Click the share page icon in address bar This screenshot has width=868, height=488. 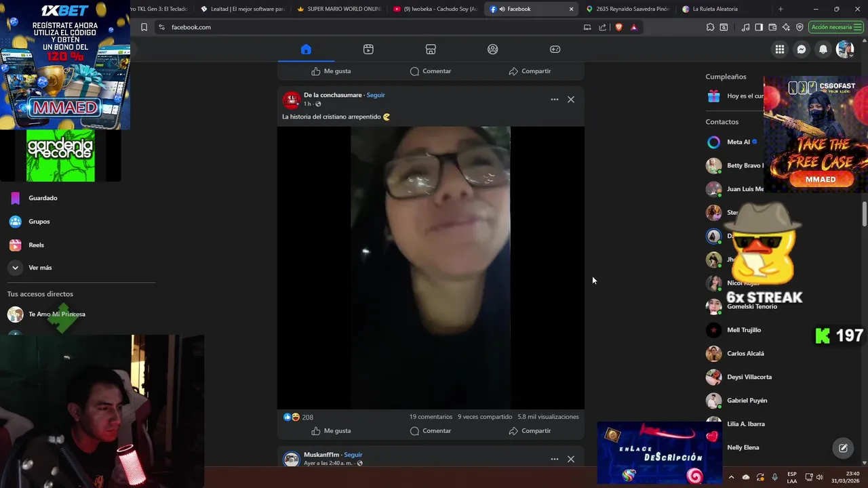602,27
